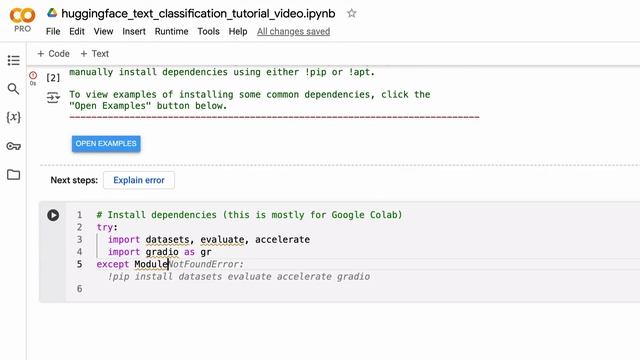The image size is (640, 360).
Task: Click the Google Drive icon beside the notebook title
Action: [52, 13]
